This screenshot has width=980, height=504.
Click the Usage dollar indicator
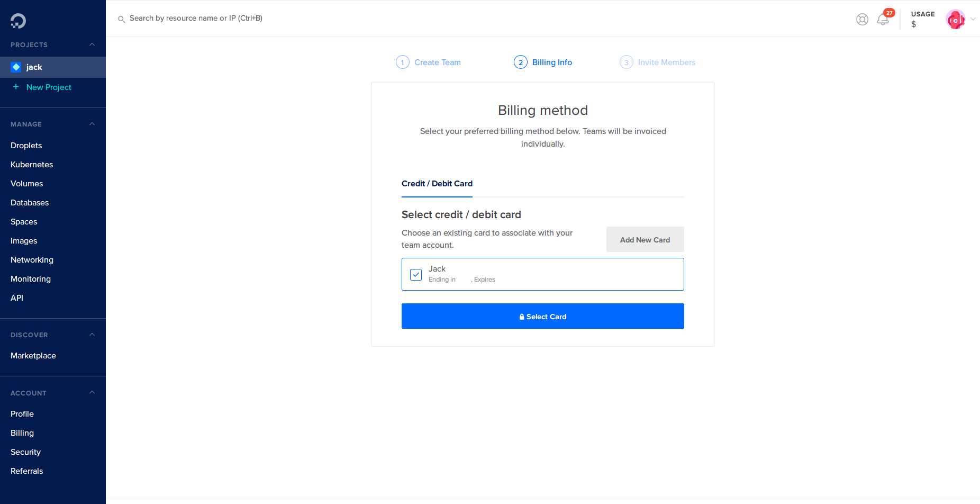pos(922,19)
